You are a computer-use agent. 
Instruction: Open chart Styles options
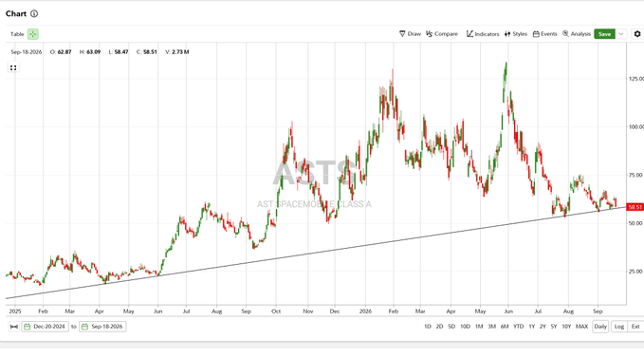pos(515,33)
